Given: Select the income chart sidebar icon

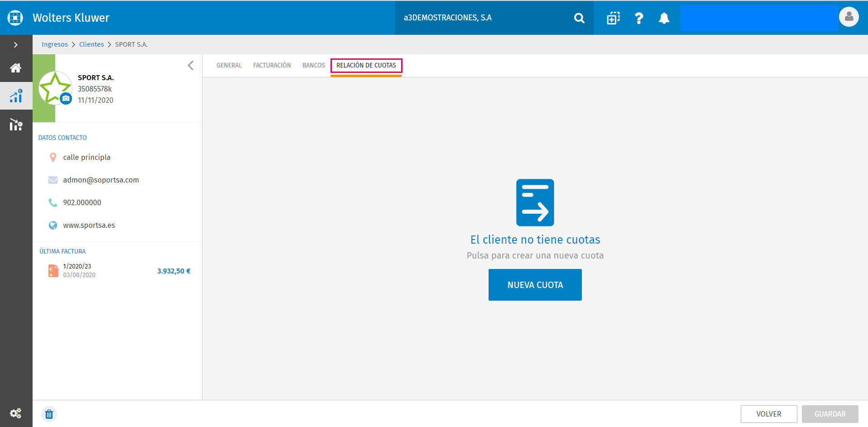Looking at the screenshot, I should pyautogui.click(x=16, y=96).
